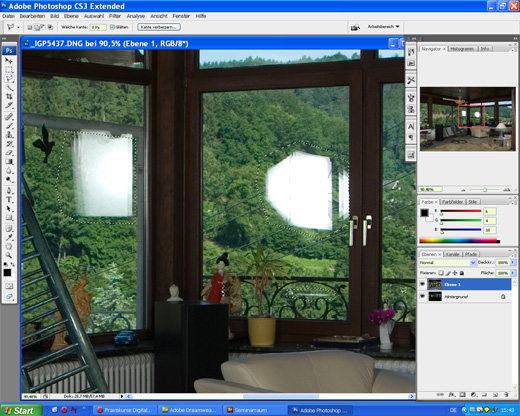Open the status bar info arrow

122,396
